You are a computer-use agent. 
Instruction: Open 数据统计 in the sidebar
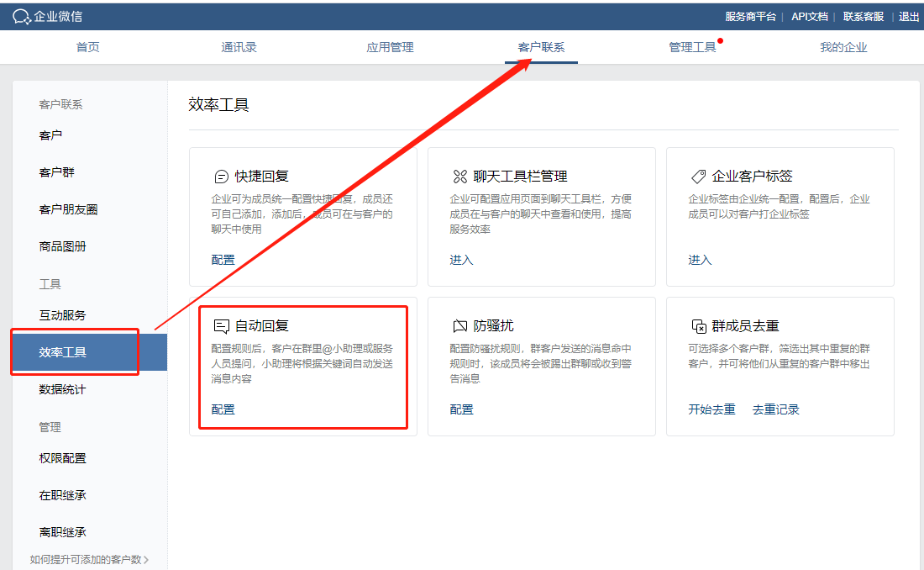click(62, 389)
